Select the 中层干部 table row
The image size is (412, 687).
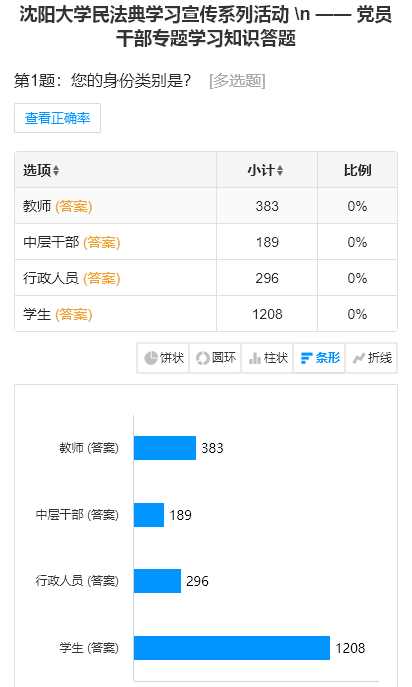206,242
